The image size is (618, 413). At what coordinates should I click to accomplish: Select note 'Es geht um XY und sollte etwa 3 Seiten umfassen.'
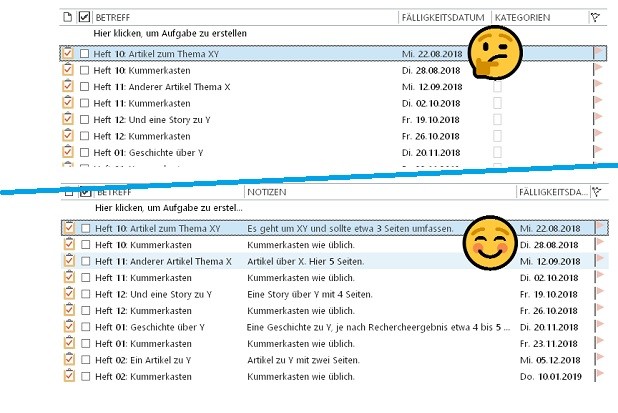coord(350,229)
